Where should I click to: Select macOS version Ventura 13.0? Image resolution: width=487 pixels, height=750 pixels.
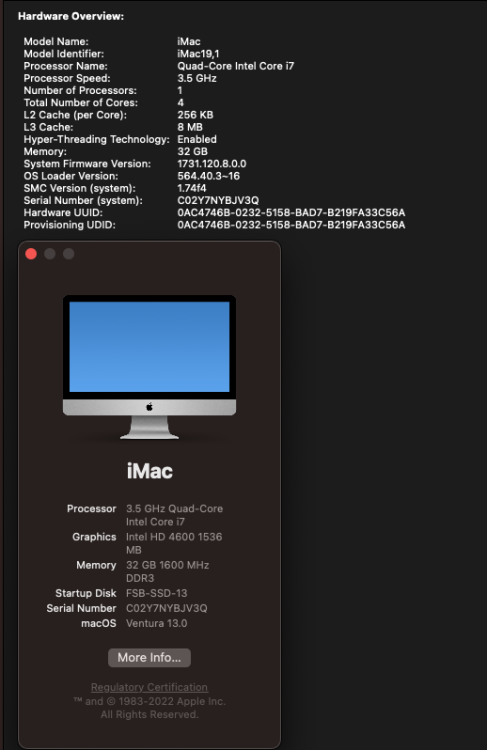tap(156, 623)
